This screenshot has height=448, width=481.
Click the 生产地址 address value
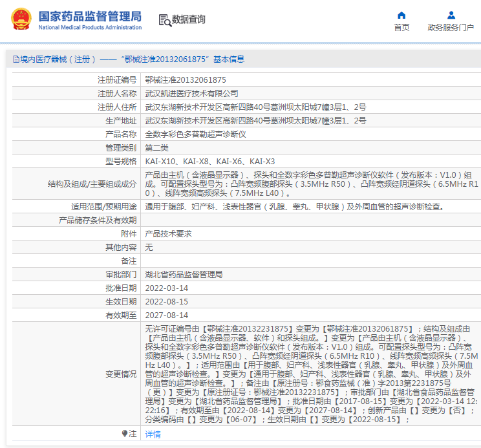click(255, 120)
